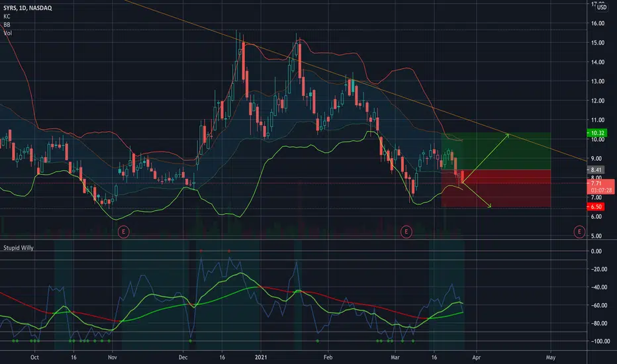Click the Oct label on the time axis
The width and height of the screenshot is (617, 364).
pos(34,357)
